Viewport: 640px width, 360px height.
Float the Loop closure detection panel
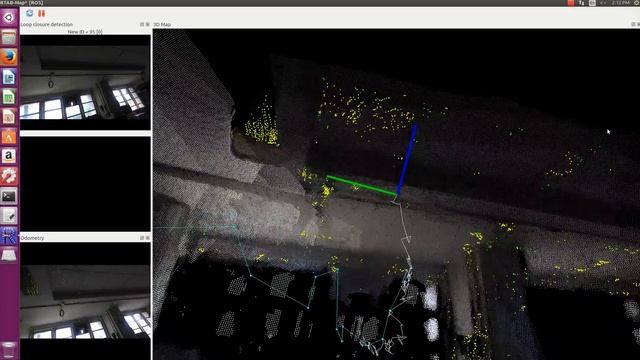click(x=142, y=24)
